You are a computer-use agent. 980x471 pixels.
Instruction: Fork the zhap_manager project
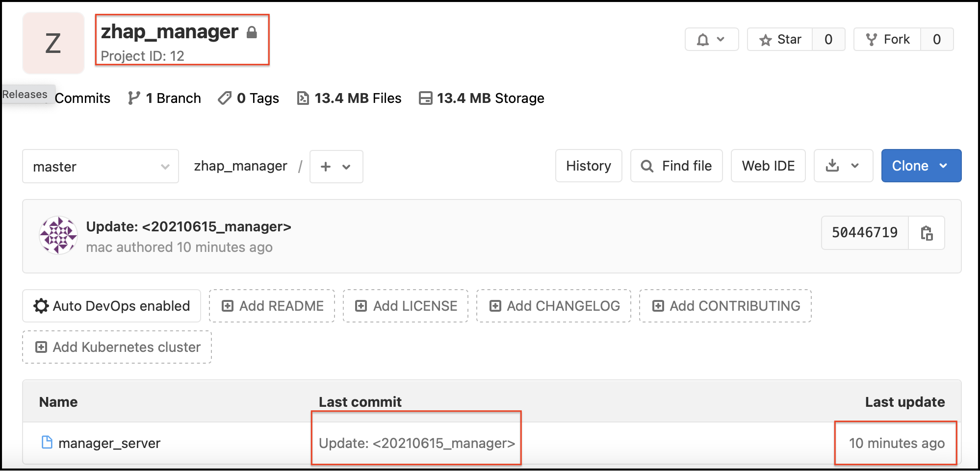(887, 40)
